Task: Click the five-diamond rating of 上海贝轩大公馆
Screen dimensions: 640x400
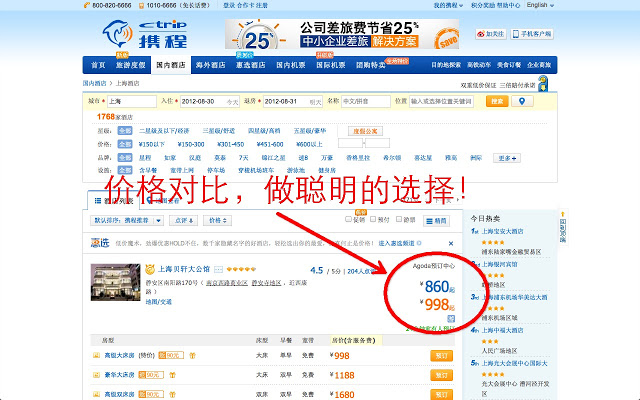Action: coord(241,269)
